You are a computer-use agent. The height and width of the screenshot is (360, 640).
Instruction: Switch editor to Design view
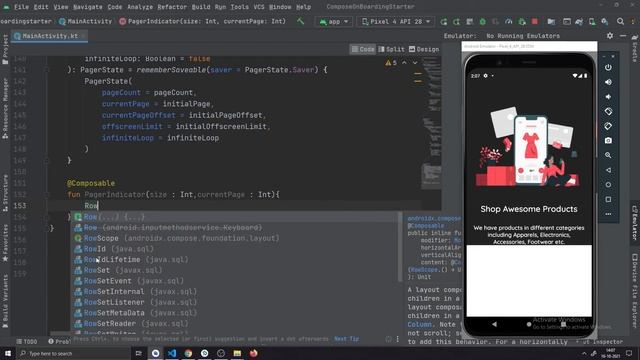click(424, 49)
